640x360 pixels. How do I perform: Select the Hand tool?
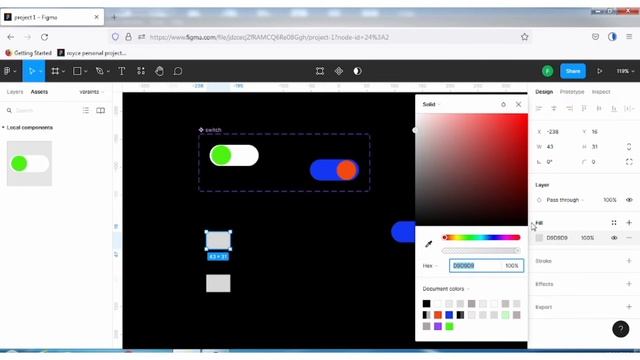pos(160,71)
